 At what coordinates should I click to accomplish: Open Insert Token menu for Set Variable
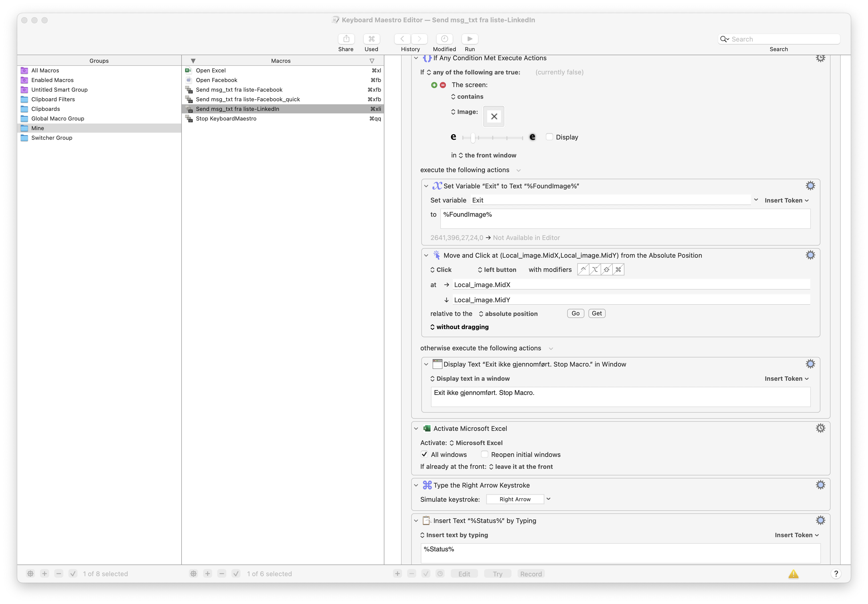pyautogui.click(x=787, y=200)
